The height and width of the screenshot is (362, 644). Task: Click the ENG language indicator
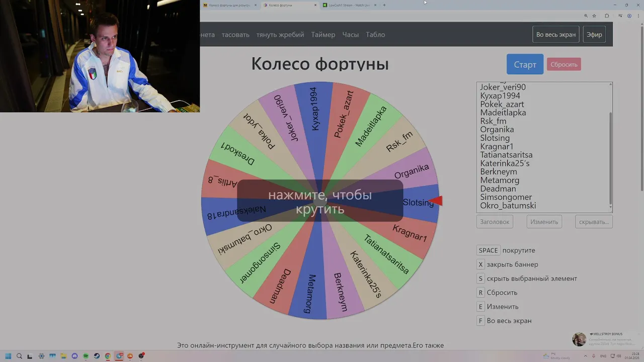tap(603, 356)
